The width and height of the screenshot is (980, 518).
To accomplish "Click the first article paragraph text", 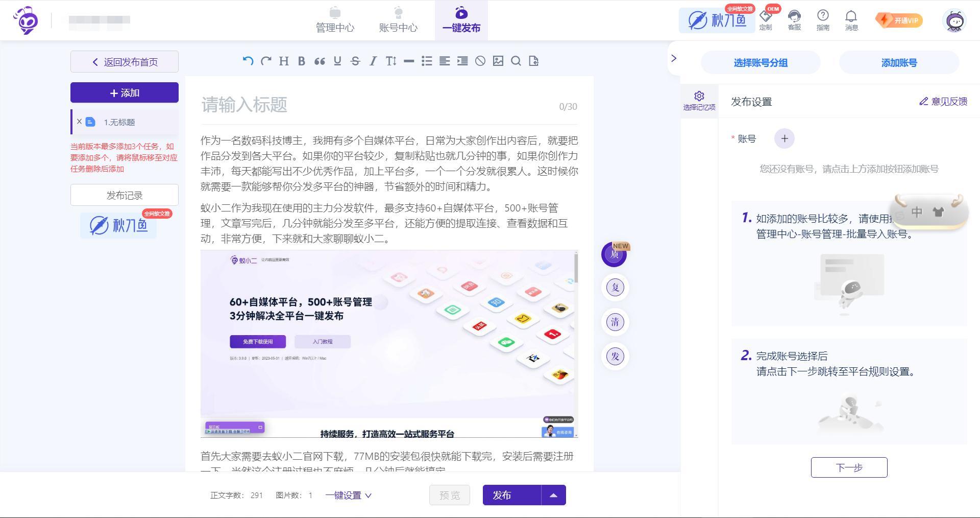I will click(389, 163).
